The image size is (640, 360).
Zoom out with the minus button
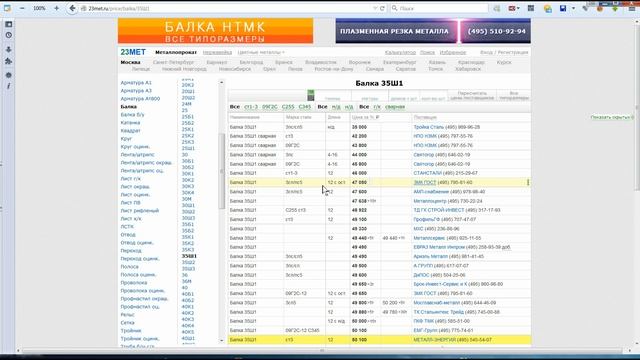22,8
